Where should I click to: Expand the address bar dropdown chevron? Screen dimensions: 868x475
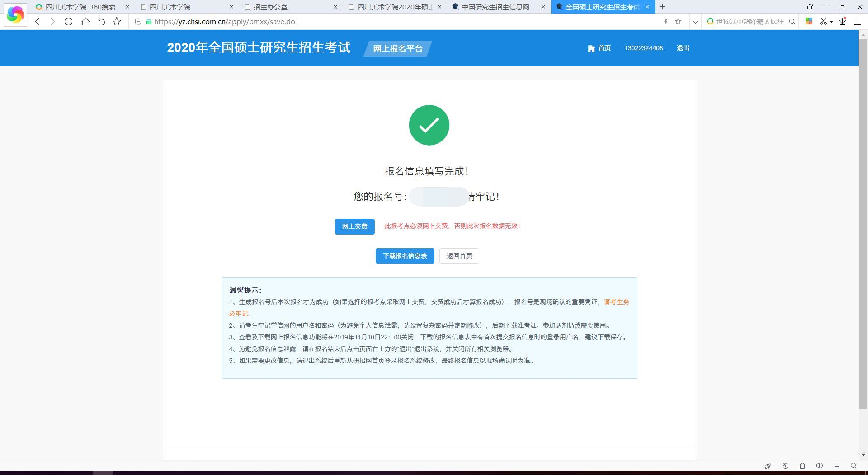[x=695, y=21]
